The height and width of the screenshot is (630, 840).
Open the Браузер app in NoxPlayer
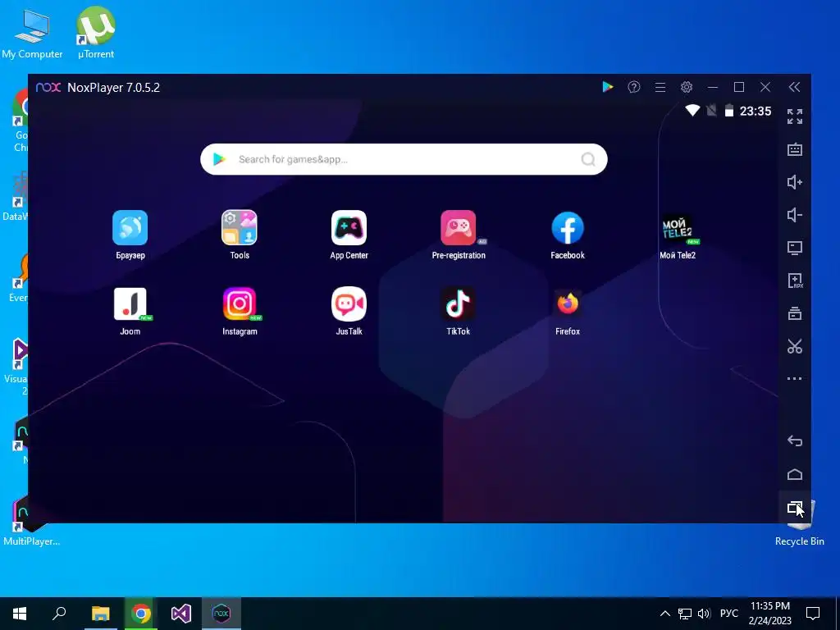130,228
